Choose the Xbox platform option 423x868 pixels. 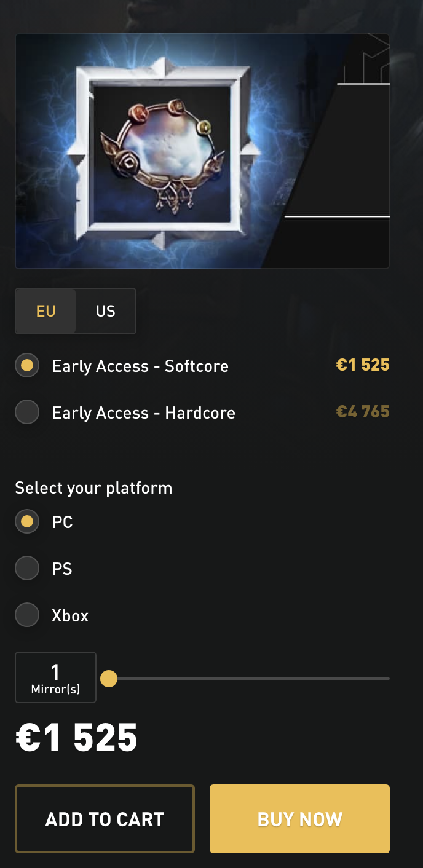click(x=27, y=615)
